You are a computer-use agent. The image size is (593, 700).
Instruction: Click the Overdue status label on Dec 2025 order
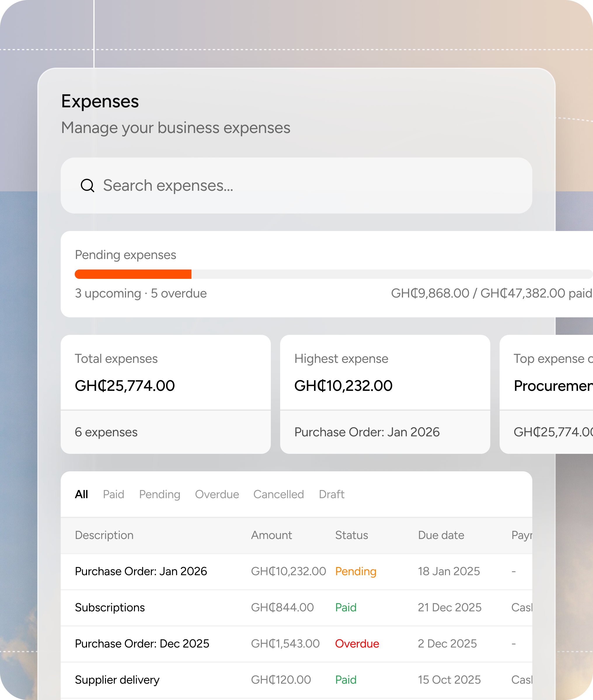pyautogui.click(x=357, y=644)
